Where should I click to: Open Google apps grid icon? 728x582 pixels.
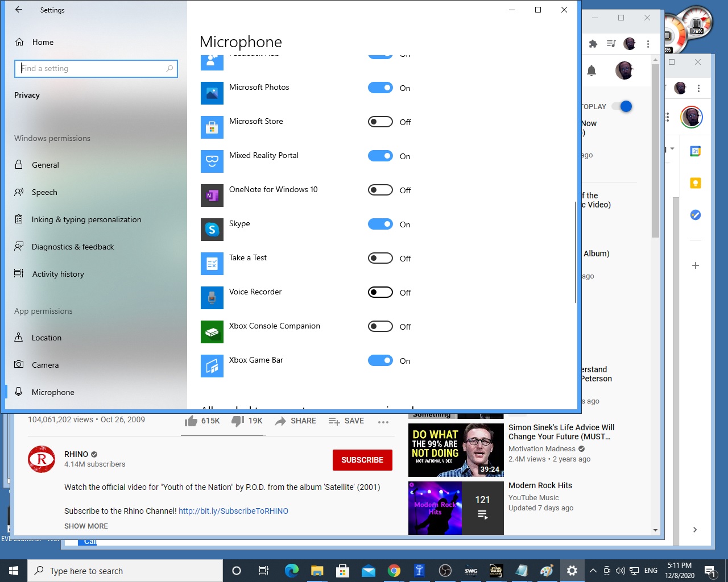coord(667,117)
